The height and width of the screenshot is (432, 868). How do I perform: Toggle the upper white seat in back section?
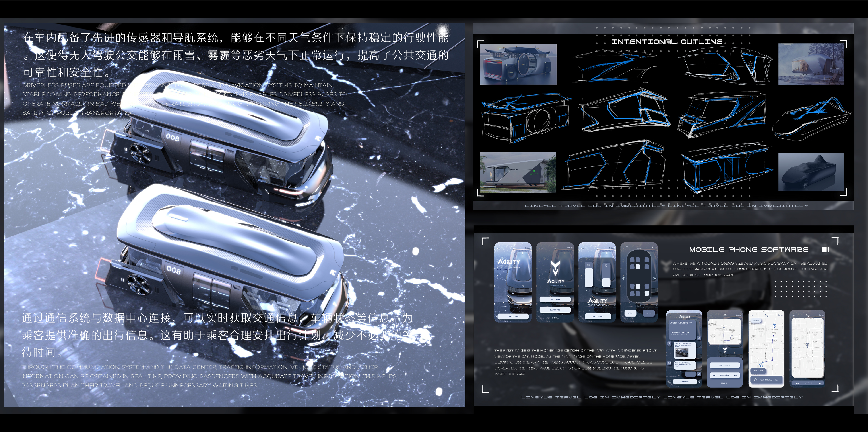tap(638, 286)
